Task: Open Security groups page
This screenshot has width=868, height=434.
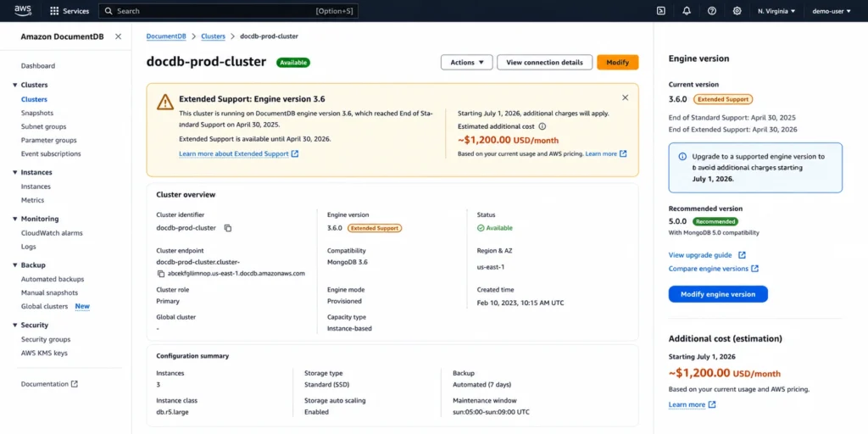Action: click(46, 339)
